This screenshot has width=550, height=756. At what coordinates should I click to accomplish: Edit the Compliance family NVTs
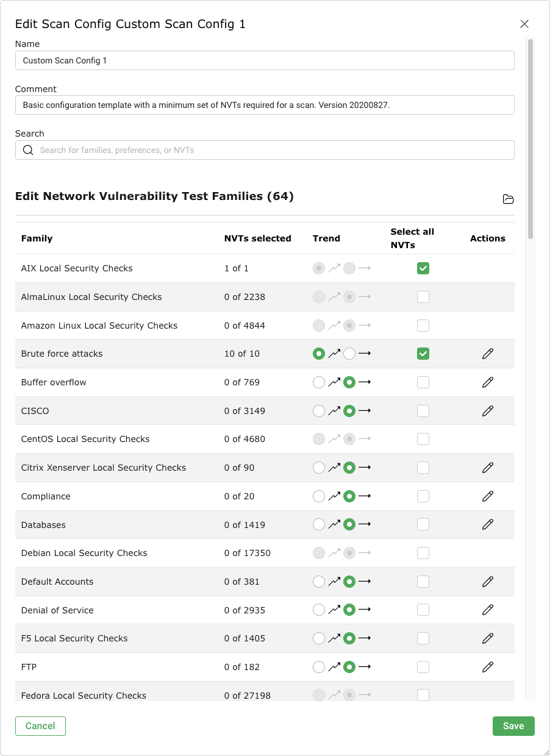487,496
